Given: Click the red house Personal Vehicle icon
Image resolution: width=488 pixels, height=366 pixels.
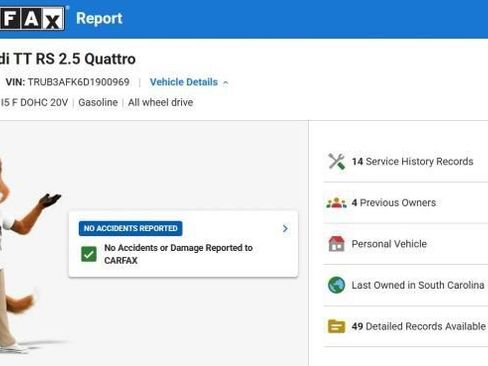Looking at the screenshot, I should (336, 244).
